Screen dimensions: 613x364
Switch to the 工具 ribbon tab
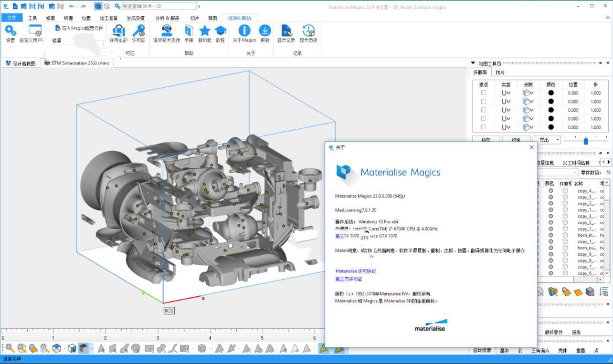click(x=32, y=18)
